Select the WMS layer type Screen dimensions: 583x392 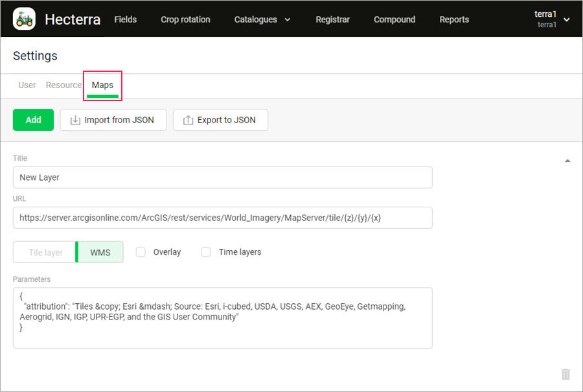coord(100,252)
